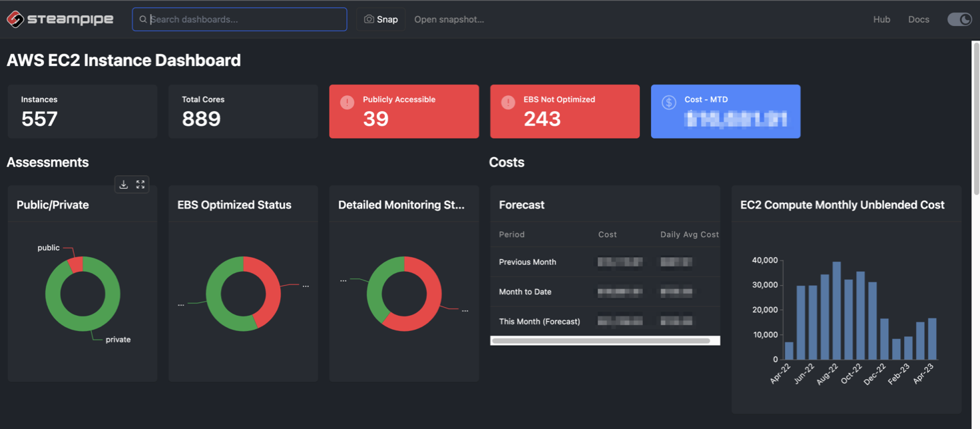Open the Hub link
Image resolution: width=980 pixels, height=429 pixels.
click(x=881, y=19)
